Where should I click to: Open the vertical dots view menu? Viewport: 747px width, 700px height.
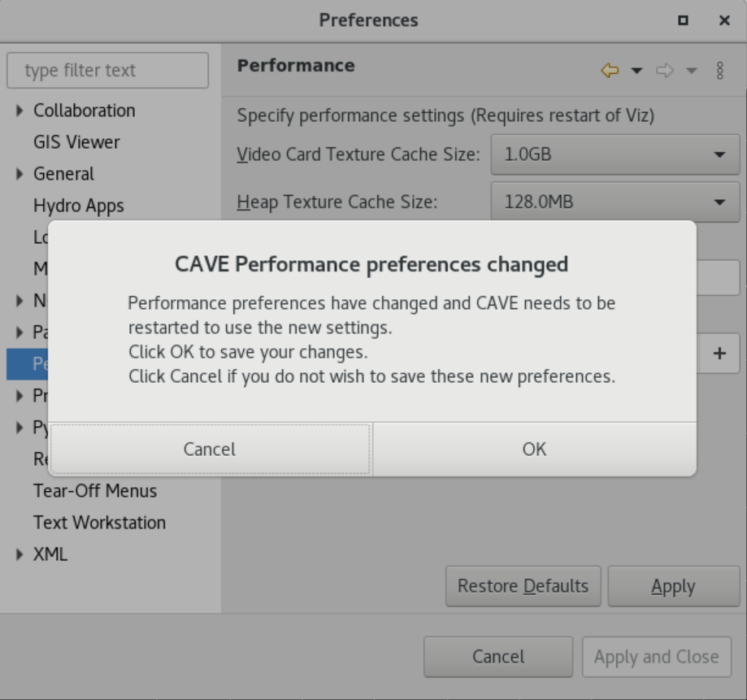pos(720,71)
